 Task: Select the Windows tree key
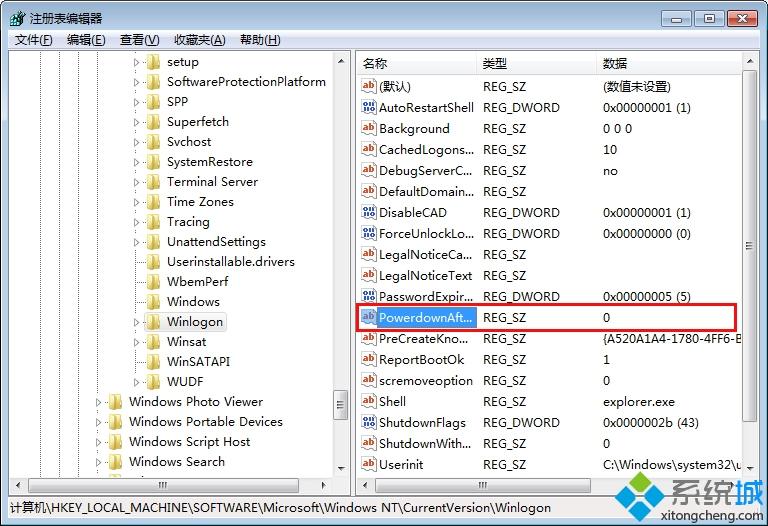[193, 302]
